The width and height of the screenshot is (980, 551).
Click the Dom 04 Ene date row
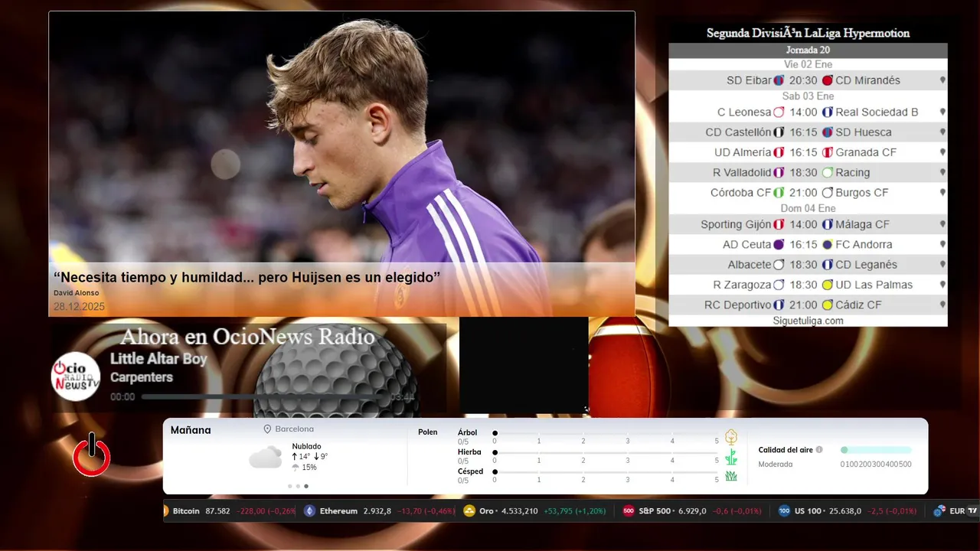click(808, 208)
